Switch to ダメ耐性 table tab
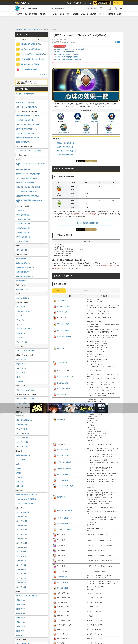 pos(73,291)
